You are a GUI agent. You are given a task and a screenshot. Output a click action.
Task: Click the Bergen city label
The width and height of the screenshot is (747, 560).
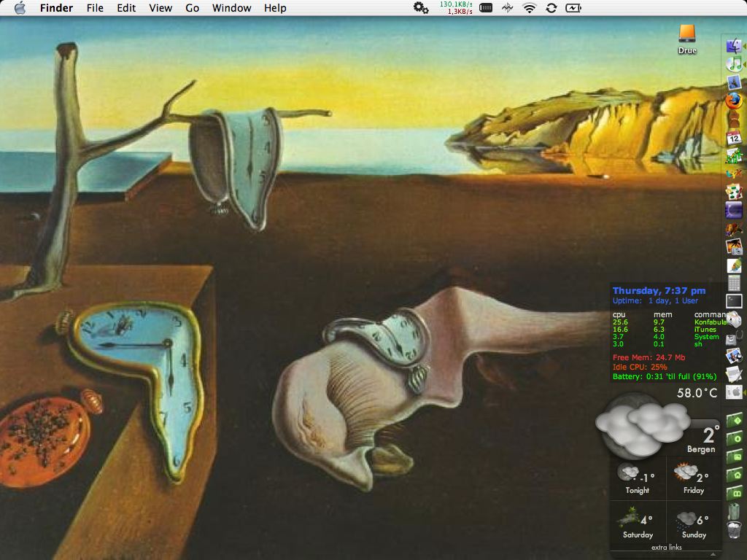(701, 449)
